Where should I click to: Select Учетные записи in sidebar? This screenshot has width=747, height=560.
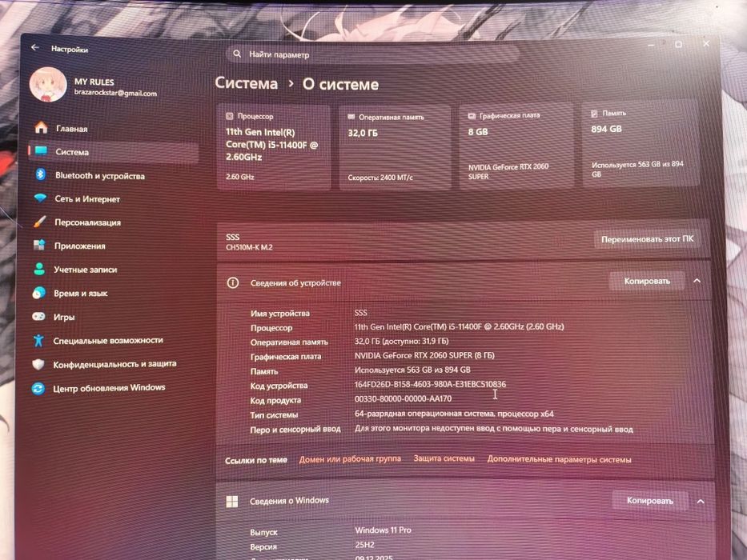coord(114,269)
